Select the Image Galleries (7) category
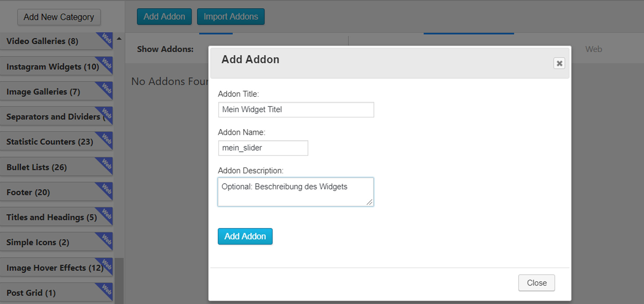The image size is (644, 304). pyautogui.click(x=56, y=92)
